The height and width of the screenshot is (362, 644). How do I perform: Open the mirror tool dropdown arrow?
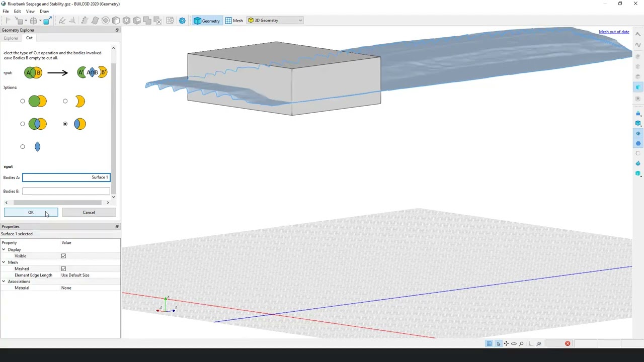(40, 21)
